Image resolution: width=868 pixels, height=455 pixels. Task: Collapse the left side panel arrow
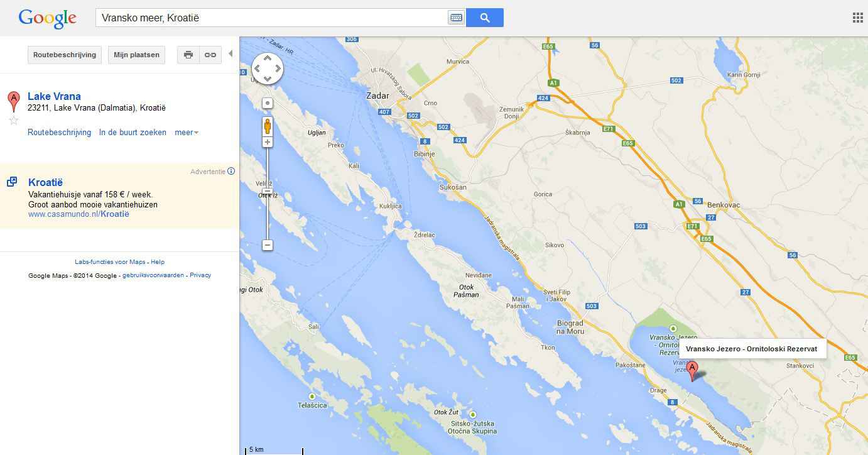pyautogui.click(x=231, y=54)
